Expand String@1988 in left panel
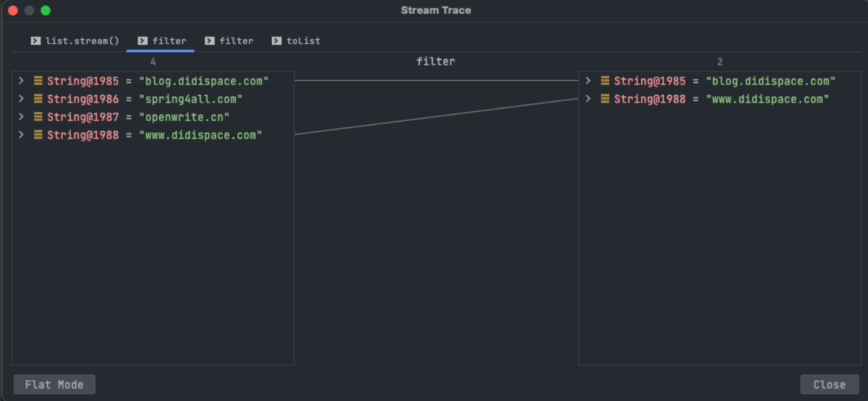The image size is (868, 401). [x=21, y=135]
